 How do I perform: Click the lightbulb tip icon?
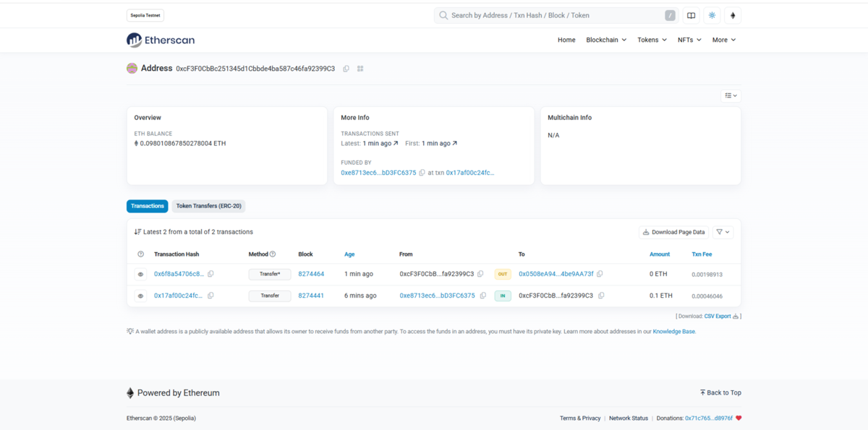(x=130, y=331)
